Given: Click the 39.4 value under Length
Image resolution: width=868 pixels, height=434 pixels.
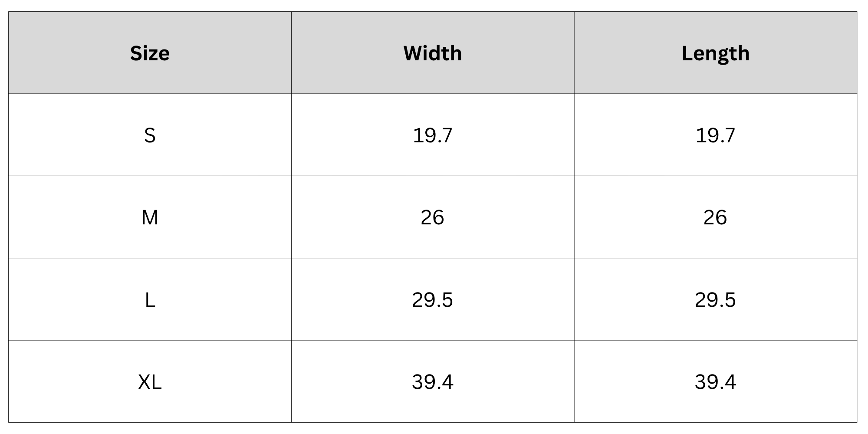Looking at the screenshot, I should pyautogui.click(x=715, y=382).
